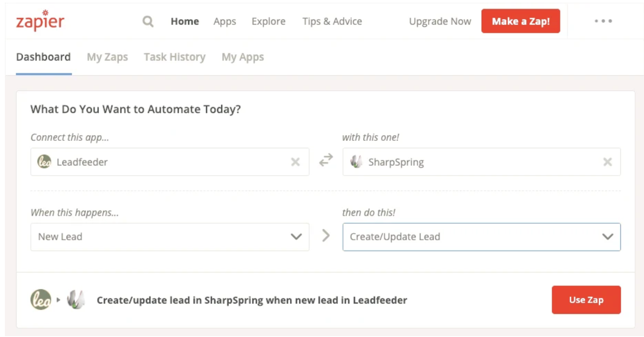Click the 'What Do You Want to Automate Today?' heading
Image resolution: width=644 pixels, height=337 pixels.
136,109
